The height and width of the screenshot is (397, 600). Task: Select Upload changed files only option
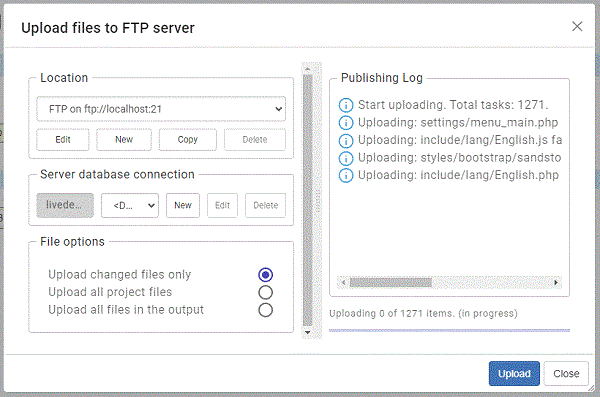(x=265, y=274)
